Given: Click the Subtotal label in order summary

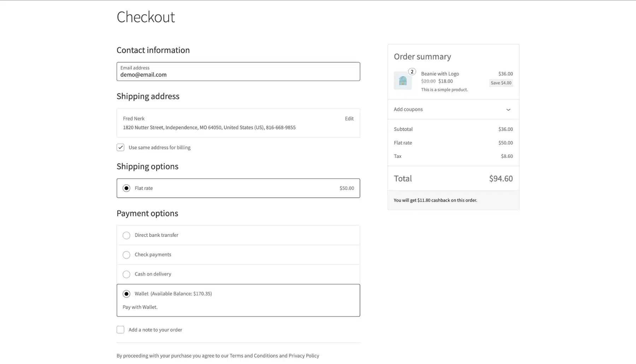Looking at the screenshot, I should coord(403,129).
